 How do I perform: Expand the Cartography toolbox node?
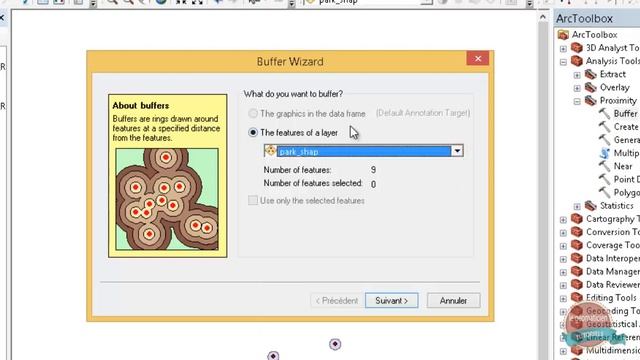563,220
